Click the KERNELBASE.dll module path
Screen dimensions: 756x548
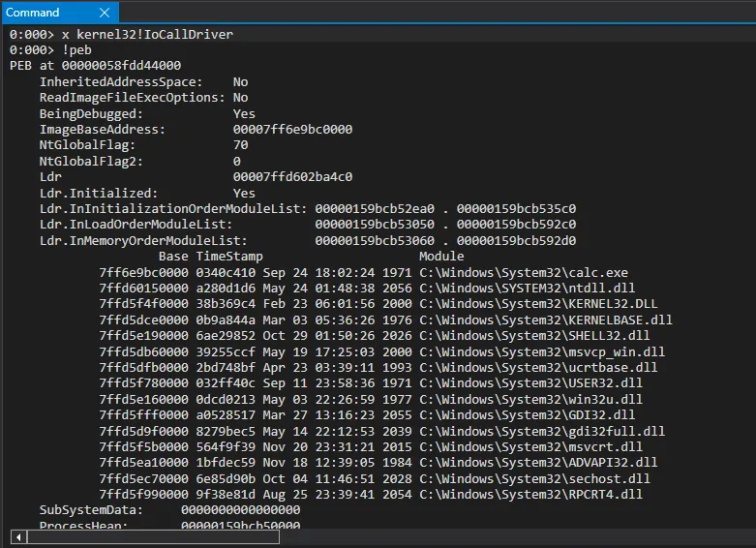(x=546, y=320)
